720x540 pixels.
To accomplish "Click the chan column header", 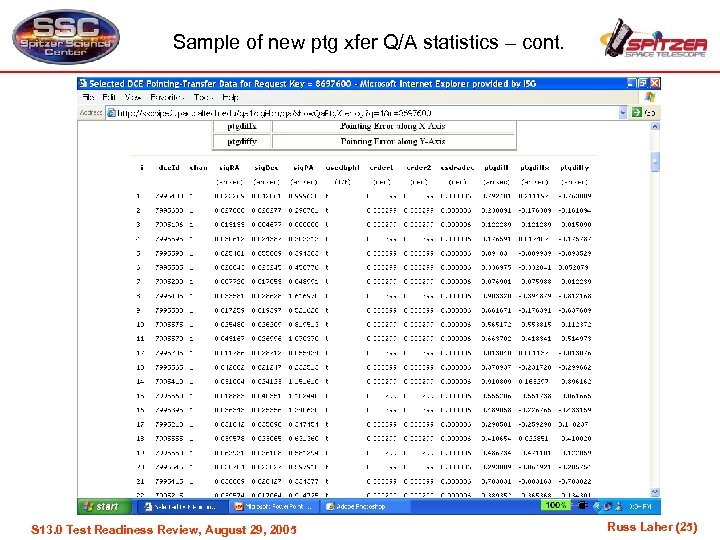I will (x=198, y=168).
